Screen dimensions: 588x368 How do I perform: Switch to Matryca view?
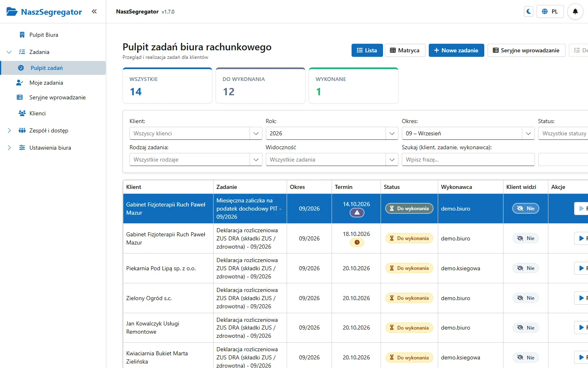click(405, 50)
